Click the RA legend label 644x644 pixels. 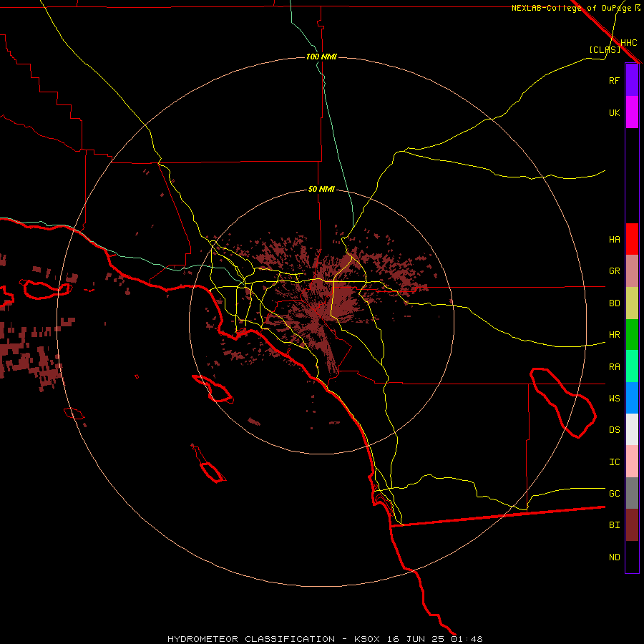click(x=614, y=367)
